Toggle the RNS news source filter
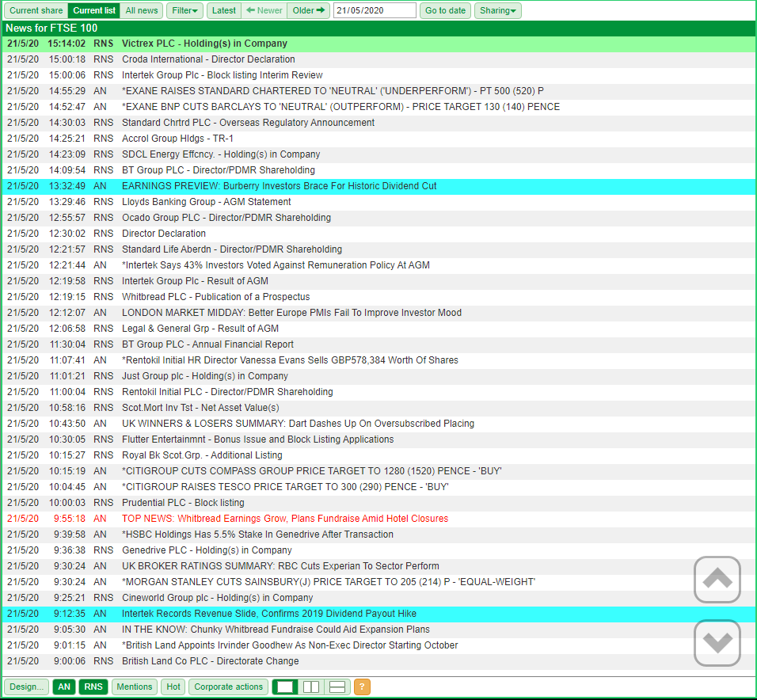The height and width of the screenshot is (700, 757). [x=93, y=687]
